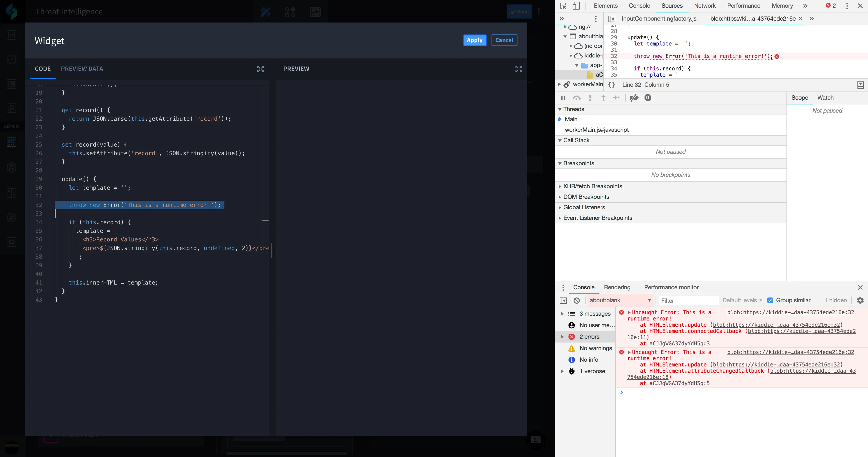Screen dimensions: 868x457
Task: Click the keyboard icon in the bottom corner
Action: tap(535, 440)
